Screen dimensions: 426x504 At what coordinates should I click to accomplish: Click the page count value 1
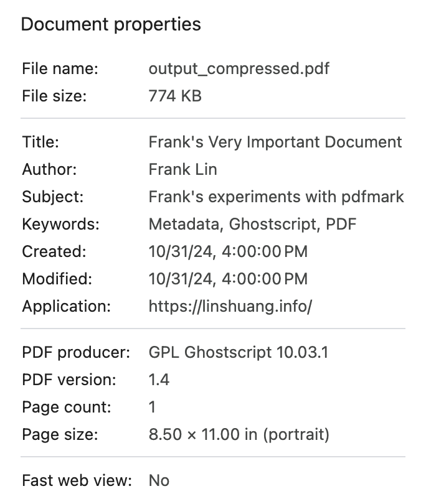coord(153,408)
